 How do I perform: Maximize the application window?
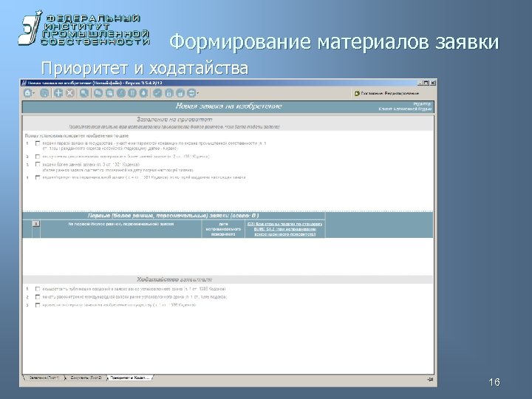[x=426, y=83]
